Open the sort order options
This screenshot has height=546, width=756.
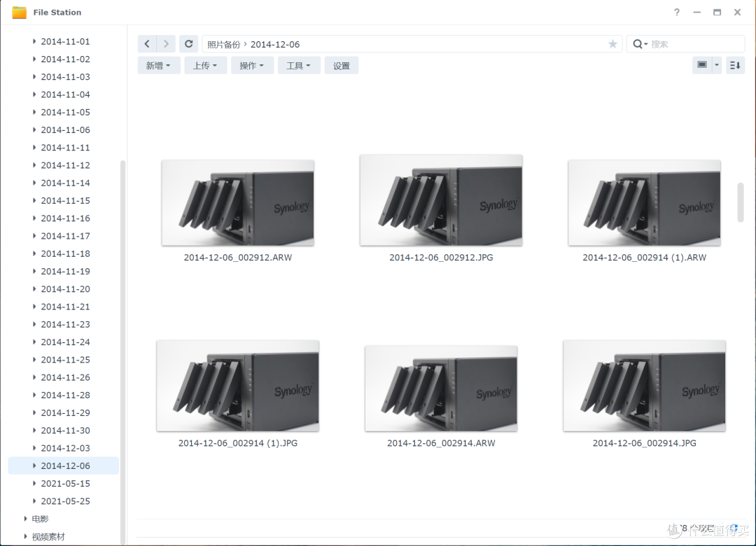pos(735,65)
